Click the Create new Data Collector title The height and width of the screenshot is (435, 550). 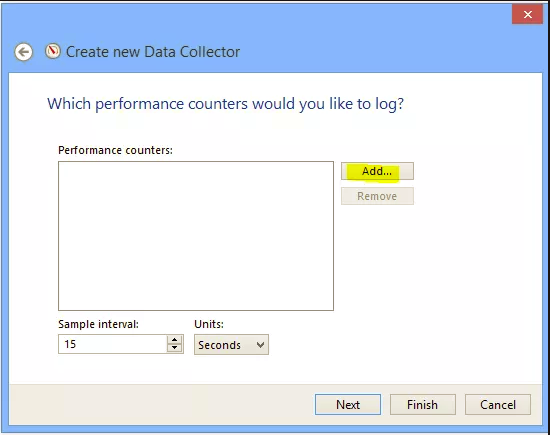(153, 52)
